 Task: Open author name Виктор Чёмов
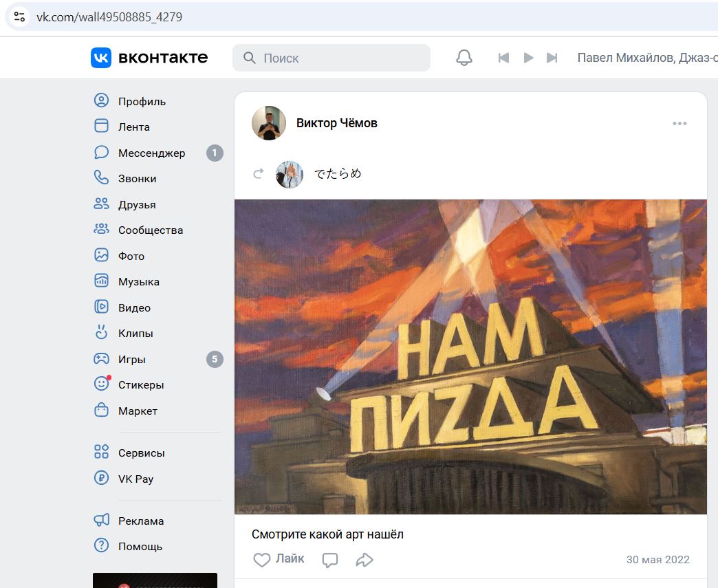(x=336, y=123)
